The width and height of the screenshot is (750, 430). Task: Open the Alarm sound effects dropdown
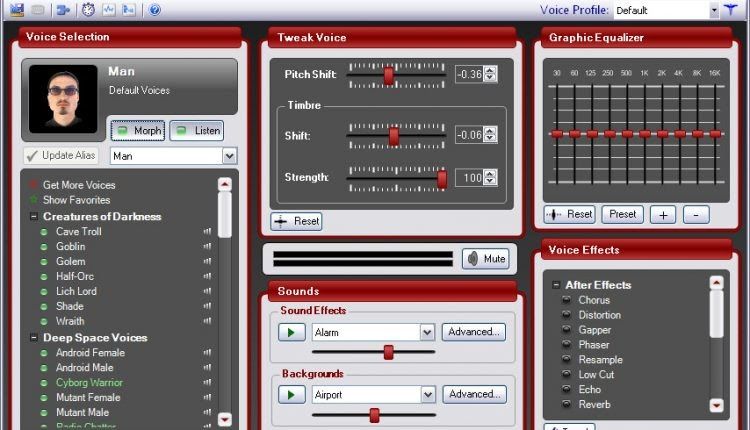coord(427,332)
